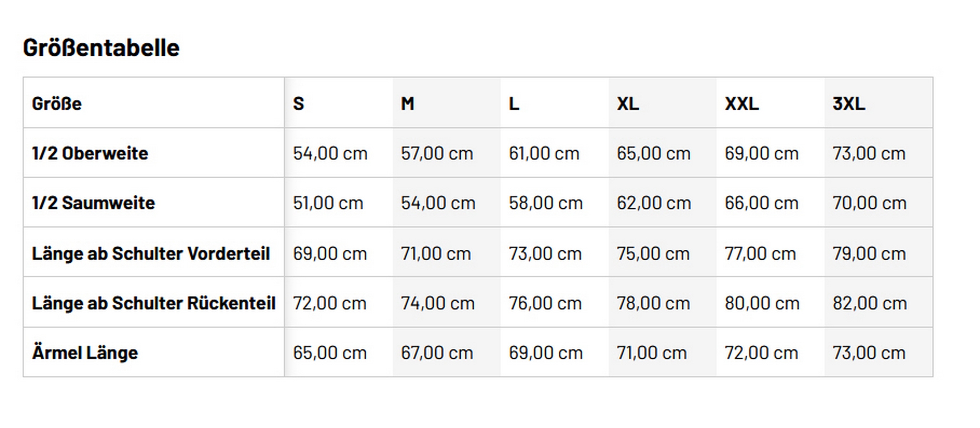Select the Länge ab Schulter Vorderteil label
980x428 pixels.
[151, 254]
